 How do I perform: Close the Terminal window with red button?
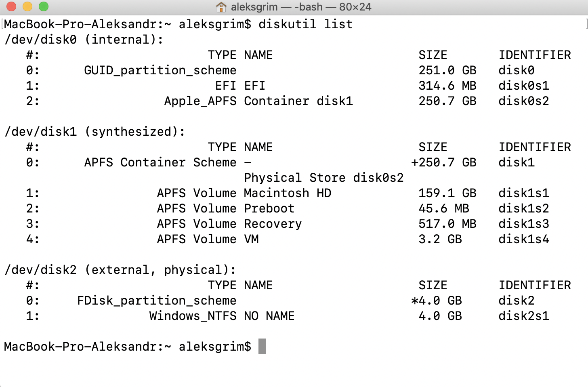click(x=11, y=6)
